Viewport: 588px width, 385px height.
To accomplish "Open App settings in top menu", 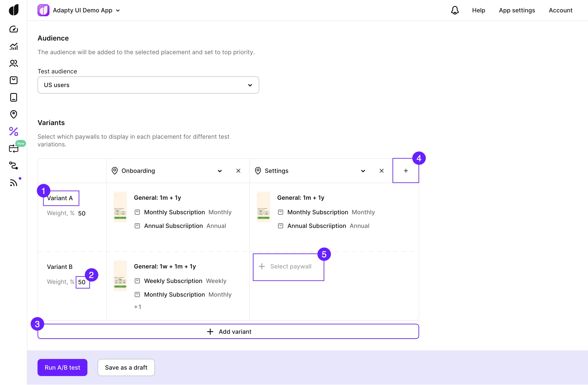I will pyautogui.click(x=517, y=10).
